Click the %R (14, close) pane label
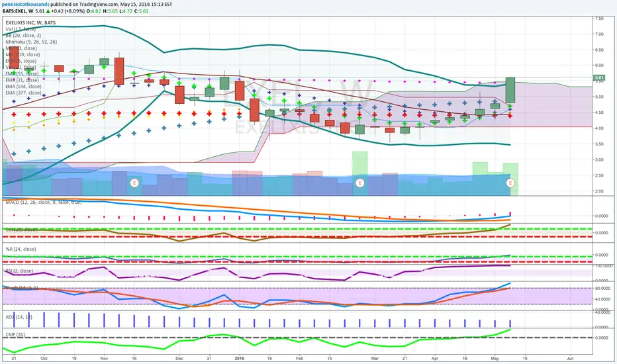The height and width of the screenshot is (364, 617). [x=21, y=249]
